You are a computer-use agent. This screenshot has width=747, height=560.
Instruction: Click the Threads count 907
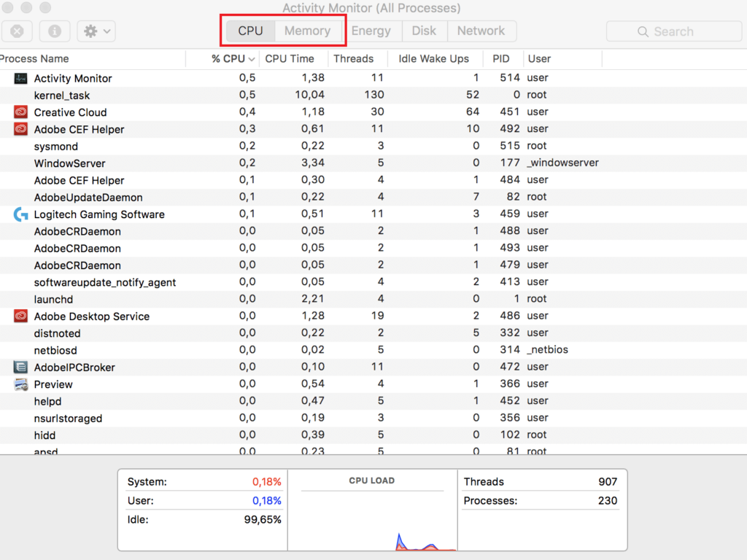(x=608, y=482)
